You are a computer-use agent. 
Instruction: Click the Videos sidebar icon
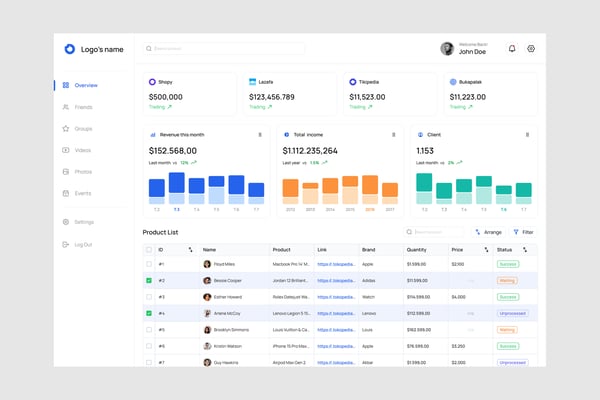point(66,150)
